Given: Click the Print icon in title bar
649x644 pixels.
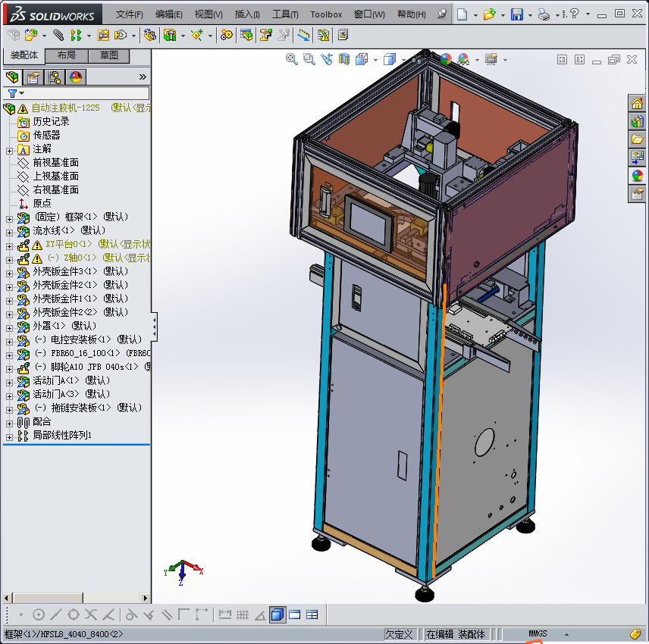Looking at the screenshot, I should pyautogui.click(x=544, y=14).
